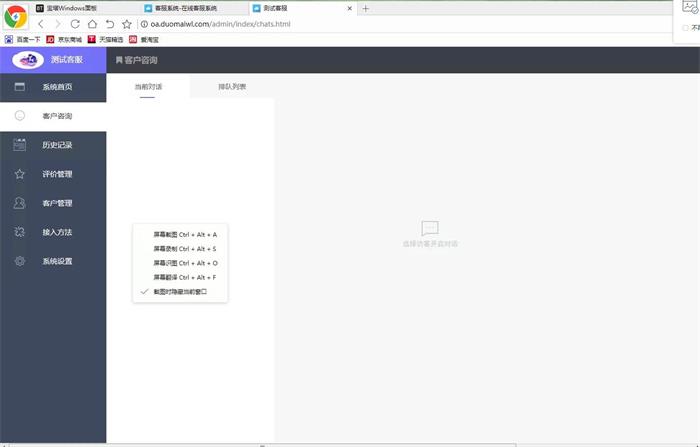Select 客户咨询 in the sidebar
The height and width of the screenshot is (447, 700).
[x=53, y=116]
